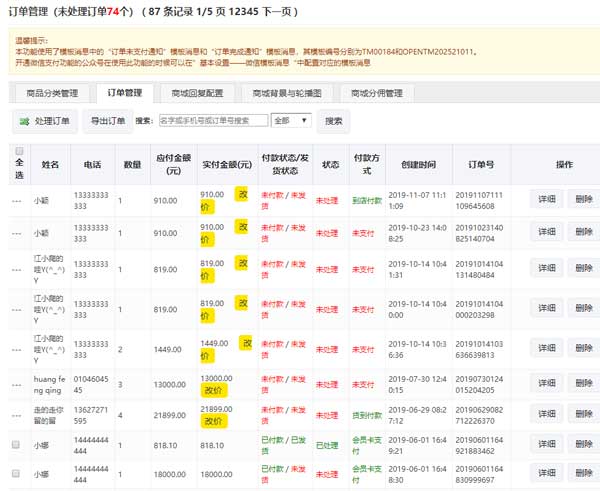This screenshot has height=491, width=600.
Task: Open 详细 for order 20191014104000203298
Action: coord(546,308)
